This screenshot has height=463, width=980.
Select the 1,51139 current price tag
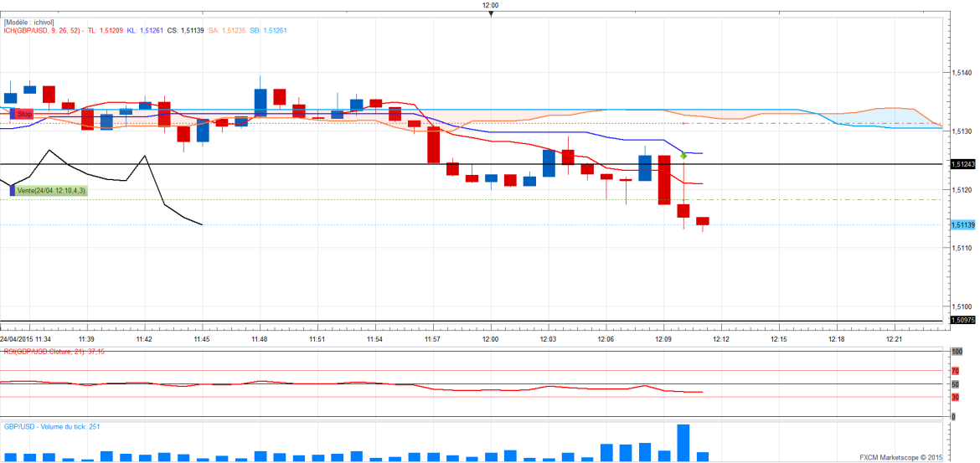(x=962, y=224)
